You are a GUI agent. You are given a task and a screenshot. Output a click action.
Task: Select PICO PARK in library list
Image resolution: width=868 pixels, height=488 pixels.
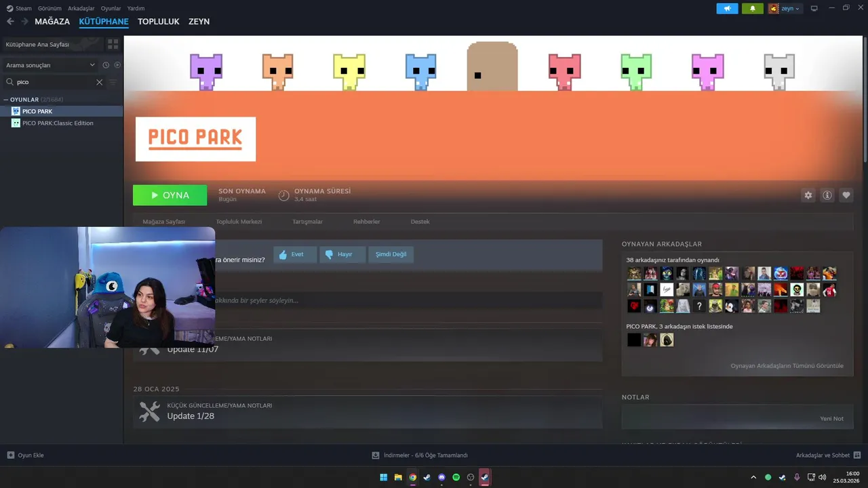click(x=62, y=111)
